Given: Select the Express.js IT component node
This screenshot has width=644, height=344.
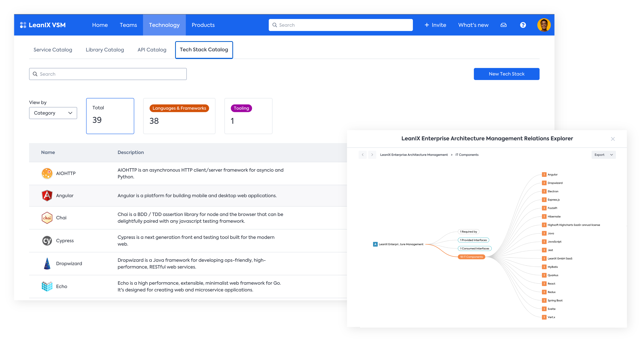Looking at the screenshot, I should [x=551, y=200].
